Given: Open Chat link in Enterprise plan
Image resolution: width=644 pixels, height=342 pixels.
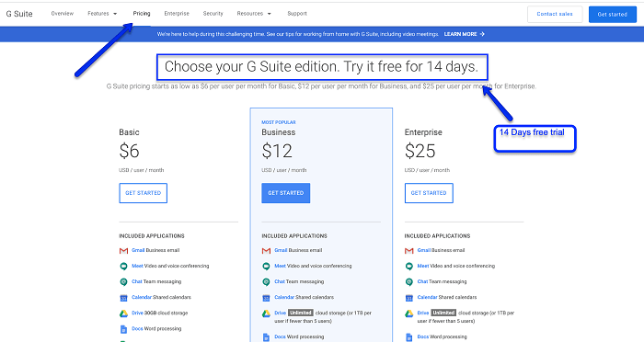Looking at the screenshot, I should [x=422, y=281].
